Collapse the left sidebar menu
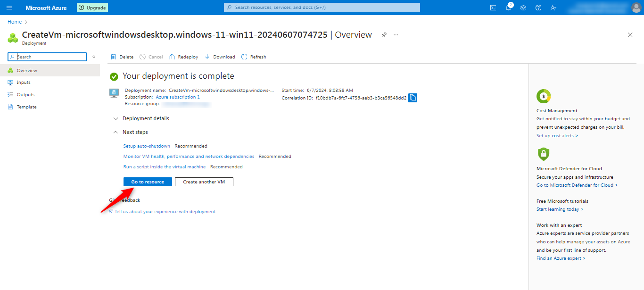644x290 pixels. 94,57
